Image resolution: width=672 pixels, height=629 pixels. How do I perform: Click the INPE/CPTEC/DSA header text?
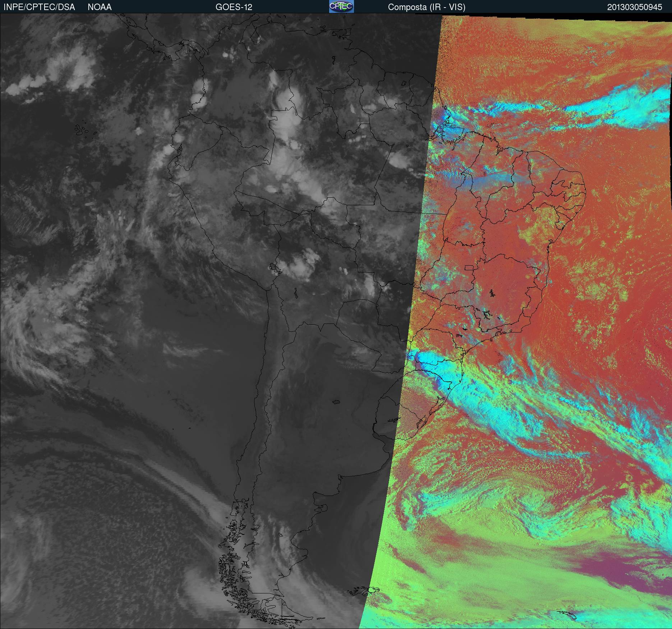[39, 7]
